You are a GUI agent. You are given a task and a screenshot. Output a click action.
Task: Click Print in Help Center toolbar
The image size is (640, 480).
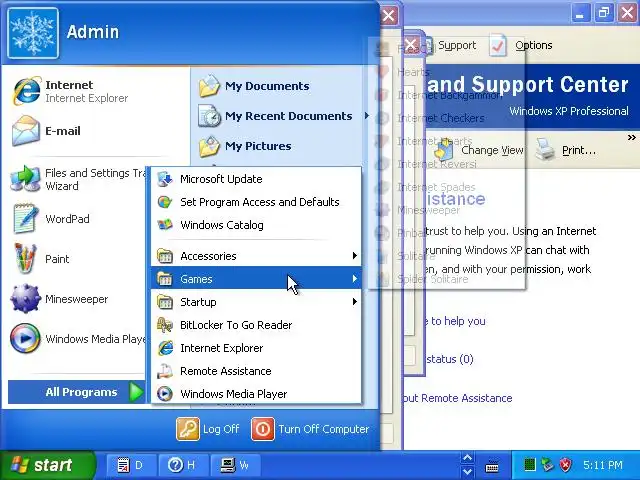(566, 150)
